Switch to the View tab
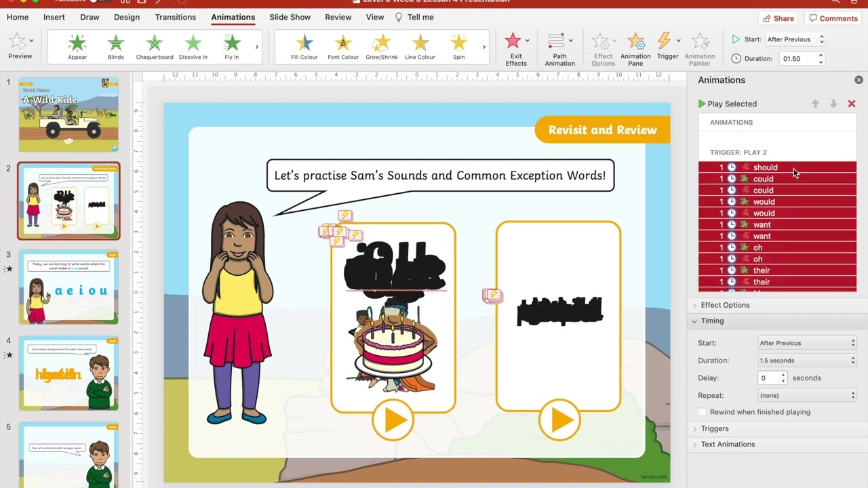This screenshot has height=488, width=868. coord(375,17)
